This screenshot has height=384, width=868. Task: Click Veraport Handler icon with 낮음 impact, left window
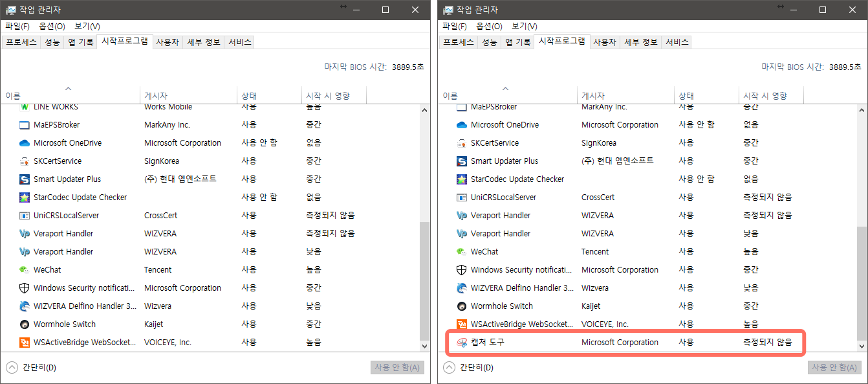coord(25,252)
